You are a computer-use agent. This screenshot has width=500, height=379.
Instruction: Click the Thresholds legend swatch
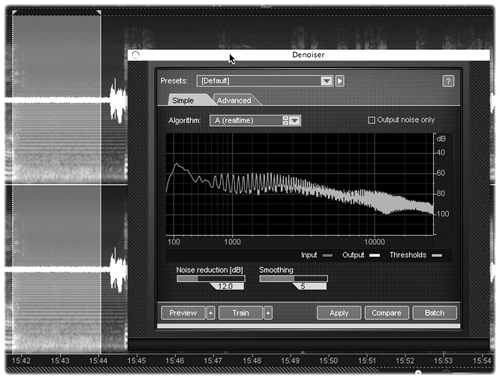437,255
